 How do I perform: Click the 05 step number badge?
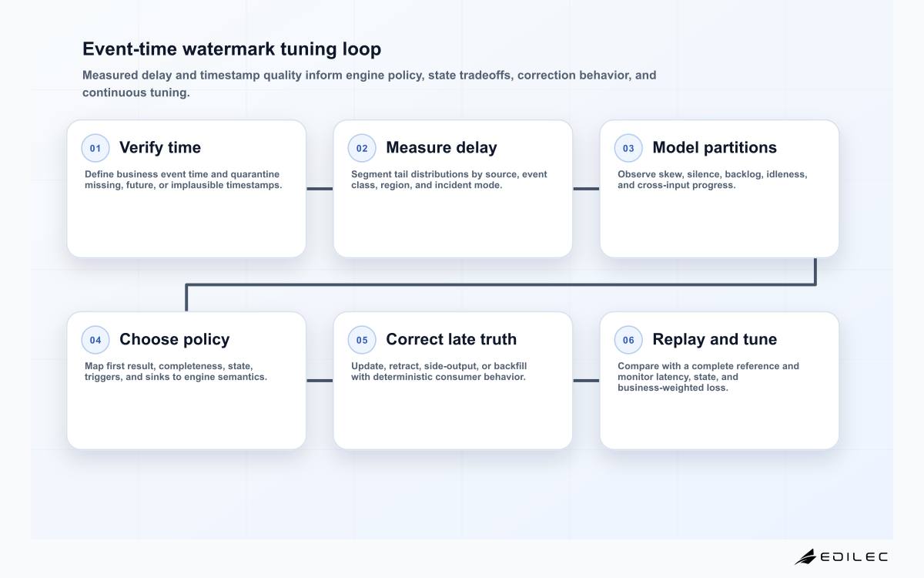[362, 340]
